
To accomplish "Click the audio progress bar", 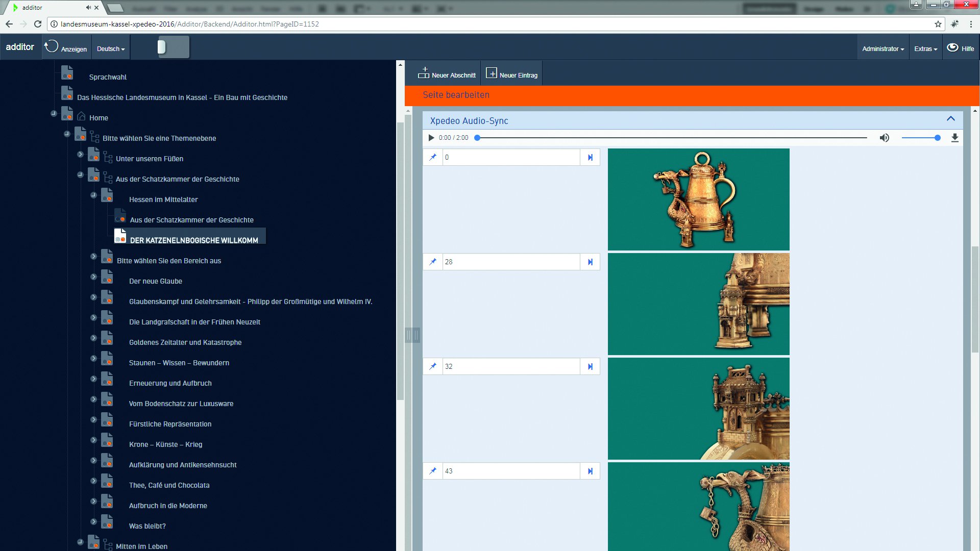I will coord(671,138).
